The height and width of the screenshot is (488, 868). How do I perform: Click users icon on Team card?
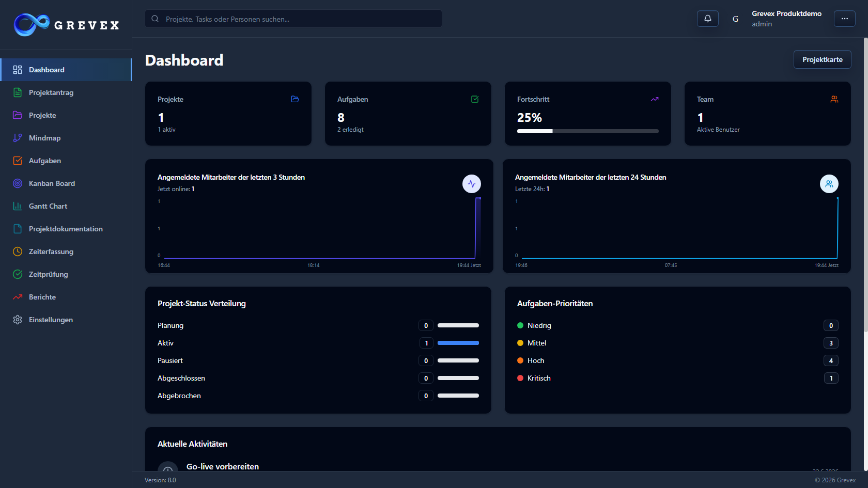[x=834, y=99]
